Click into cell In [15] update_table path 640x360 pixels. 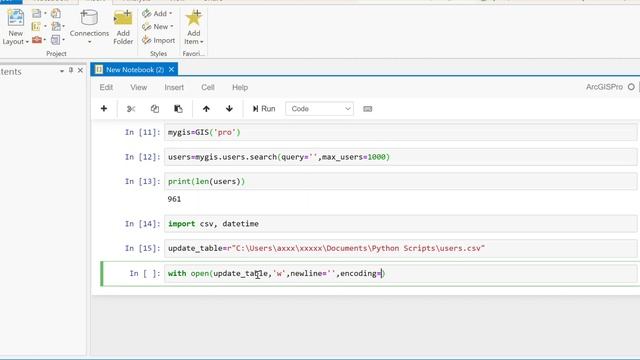click(400, 248)
